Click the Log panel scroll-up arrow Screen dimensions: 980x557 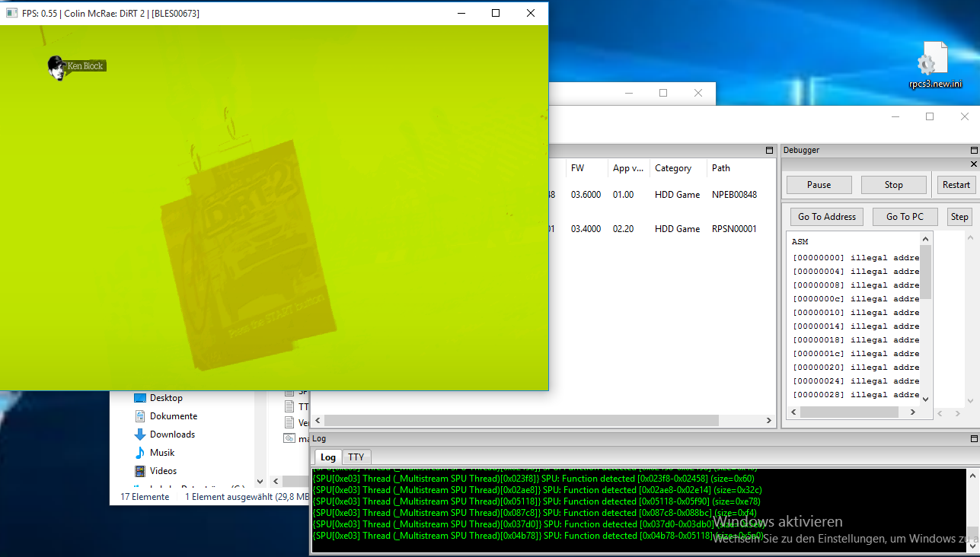click(x=973, y=476)
